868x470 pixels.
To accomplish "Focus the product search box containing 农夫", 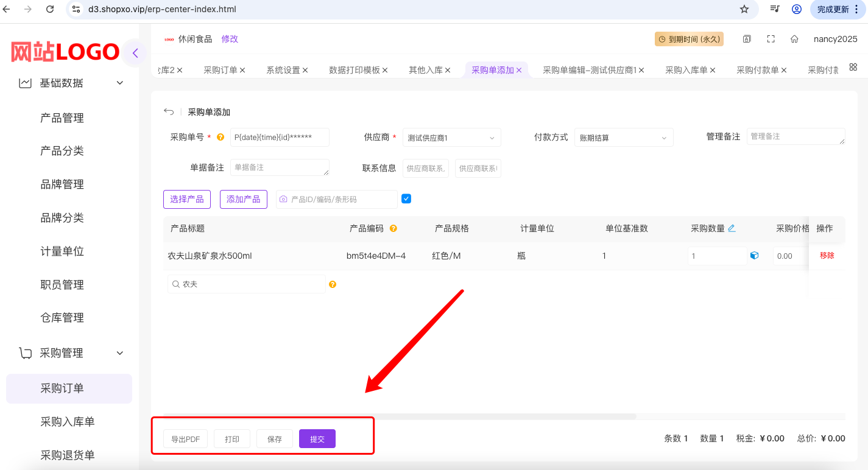I will tap(247, 284).
